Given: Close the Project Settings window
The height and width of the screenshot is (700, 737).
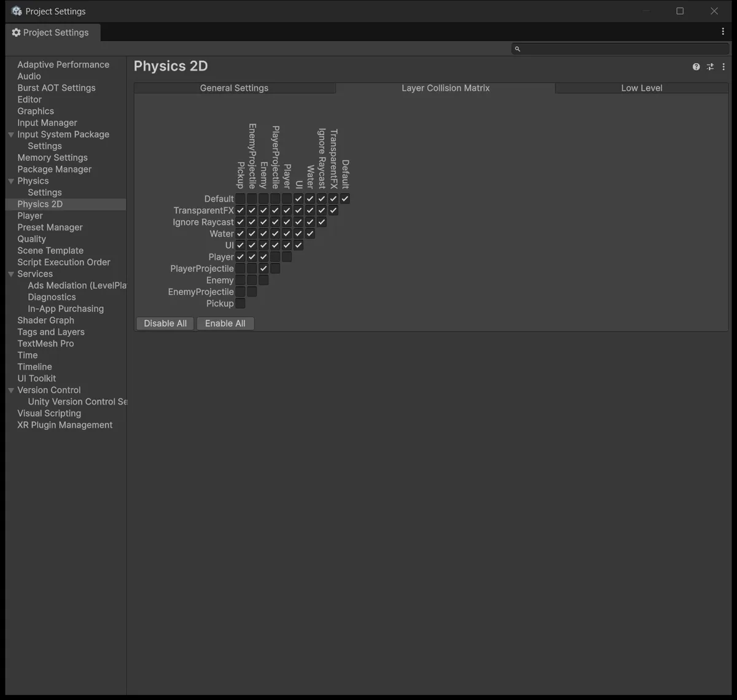Looking at the screenshot, I should click(x=714, y=11).
